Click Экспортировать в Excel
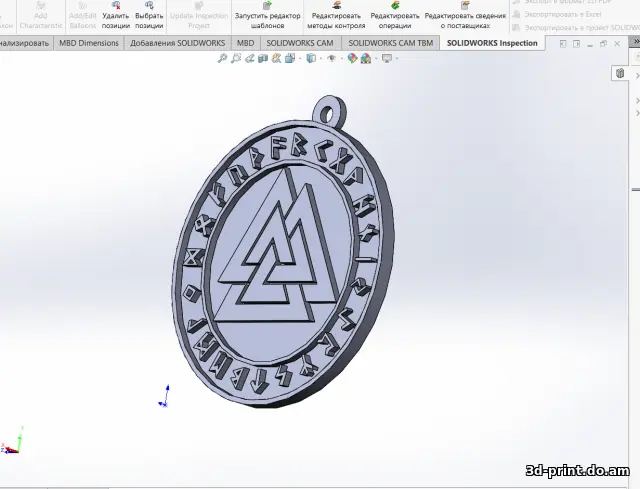This screenshot has width=640, height=489. (557, 14)
